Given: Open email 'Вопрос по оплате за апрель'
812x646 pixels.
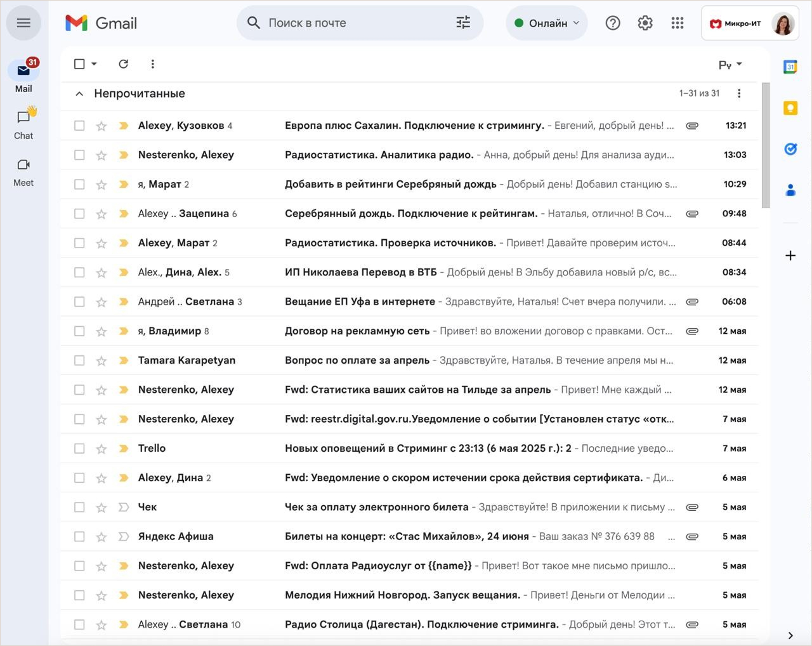Looking at the screenshot, I should 357,360.
